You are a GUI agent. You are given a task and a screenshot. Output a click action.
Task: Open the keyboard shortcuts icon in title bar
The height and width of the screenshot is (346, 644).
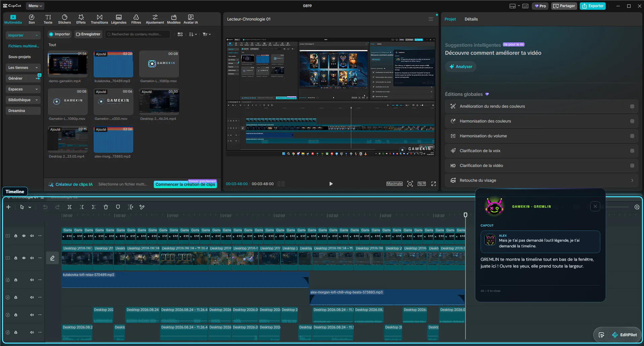click(x=525, y=6)
